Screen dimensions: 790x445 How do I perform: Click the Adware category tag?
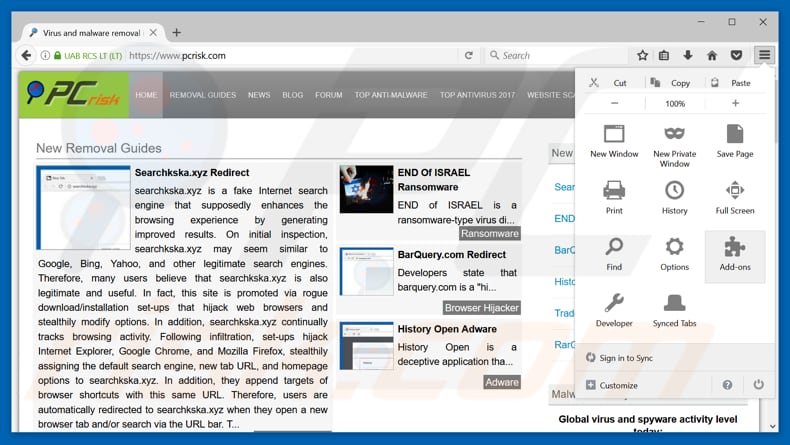(x=502, y=382)
